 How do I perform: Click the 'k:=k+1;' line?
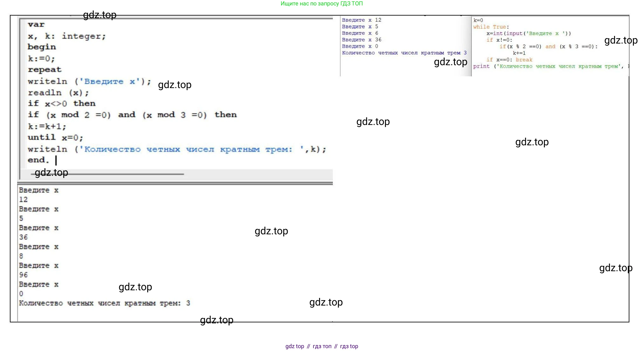tap(47, 127)
